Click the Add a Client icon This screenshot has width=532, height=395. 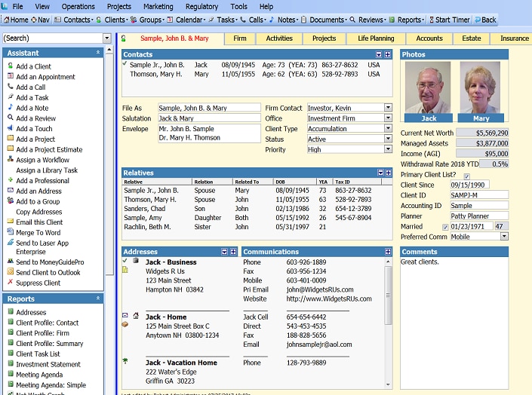click(11, 66)
